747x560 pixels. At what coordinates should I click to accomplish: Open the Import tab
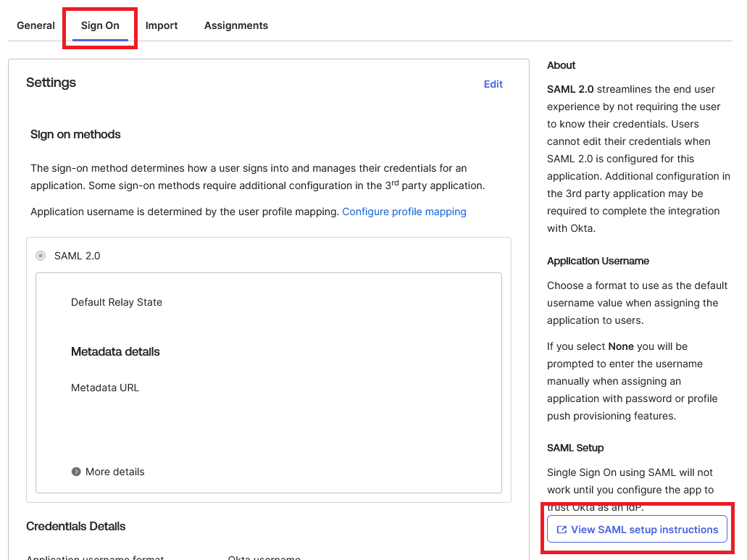point(162,25)
